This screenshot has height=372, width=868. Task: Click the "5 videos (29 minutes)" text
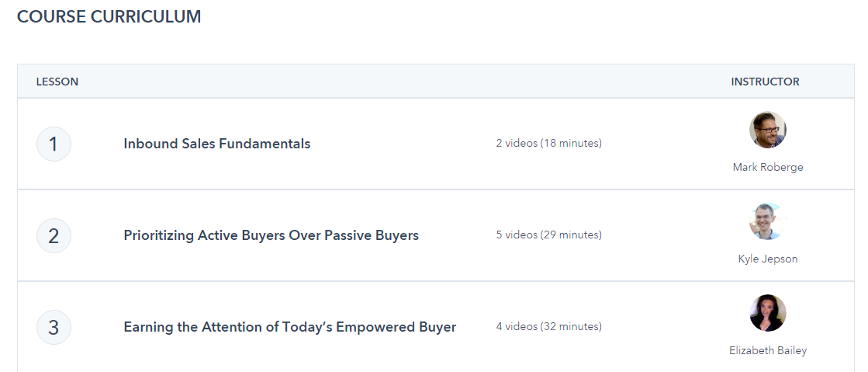548,235
